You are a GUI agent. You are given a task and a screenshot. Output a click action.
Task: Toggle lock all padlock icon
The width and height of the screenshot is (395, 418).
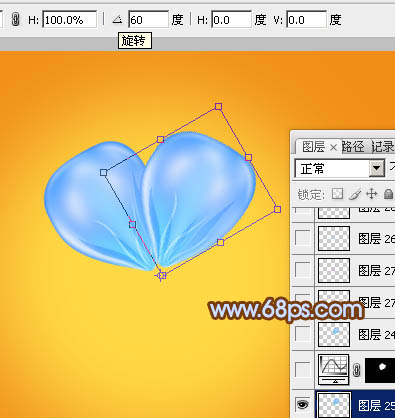click(388, 194)
